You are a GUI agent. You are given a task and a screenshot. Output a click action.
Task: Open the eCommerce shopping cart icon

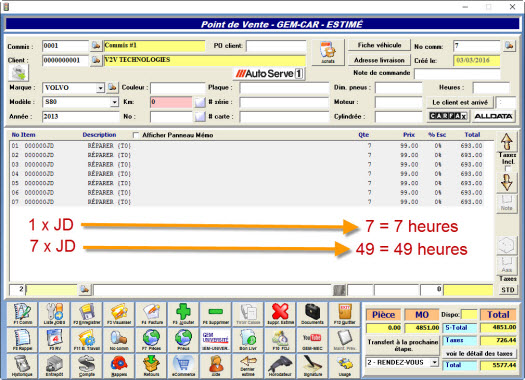coord(183,366)
